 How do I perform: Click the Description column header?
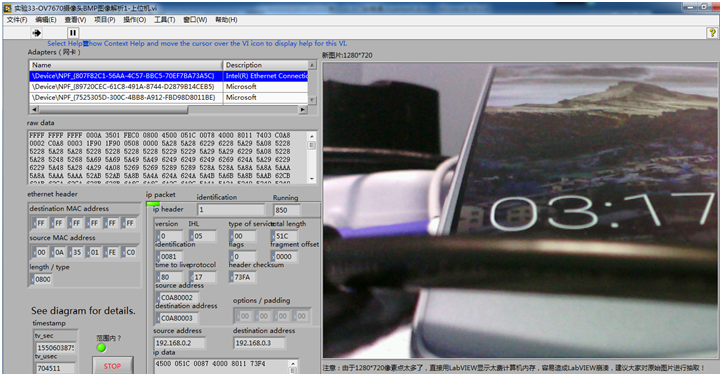(266, 65)
